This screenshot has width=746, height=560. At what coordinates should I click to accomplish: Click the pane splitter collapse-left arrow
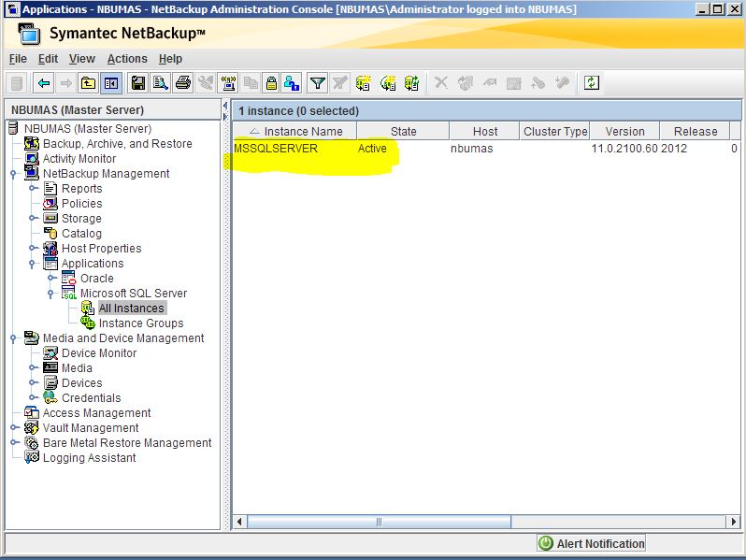[225, 106]
